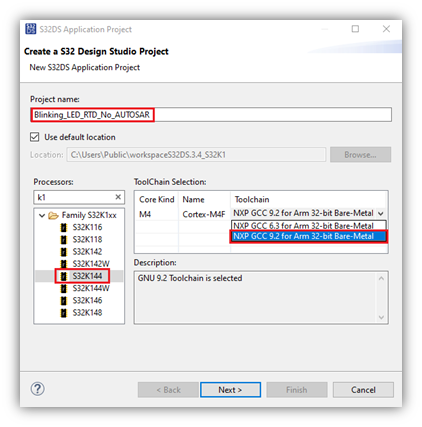Image resolution: width=422 pixels, height=427 pixels.
Task: Click the 'GNU 9.2 Toolchain is selected' description text
Action: 190,278
